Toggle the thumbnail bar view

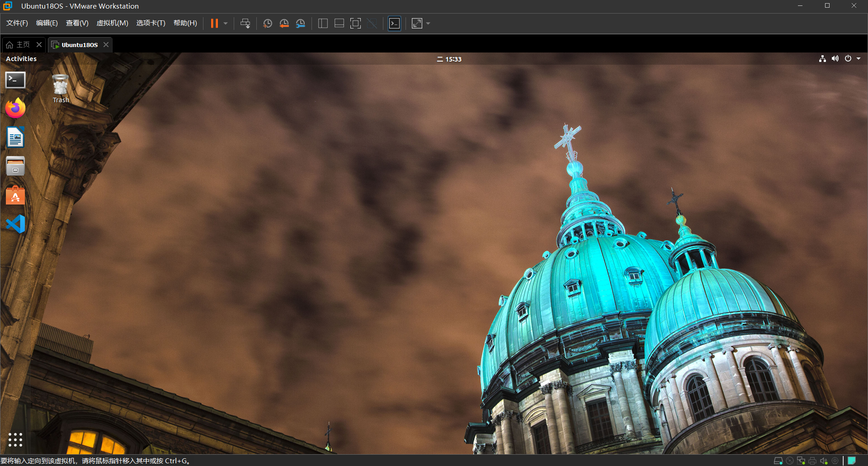pos(339,24)
